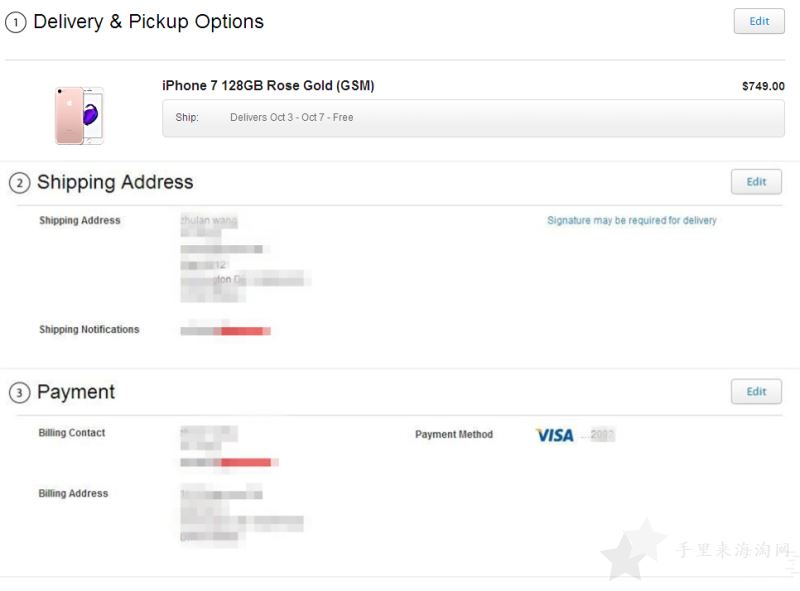Screen dimensions: 800x591
Task: Click the Shipping Address section heading
Action: point(115,182)
